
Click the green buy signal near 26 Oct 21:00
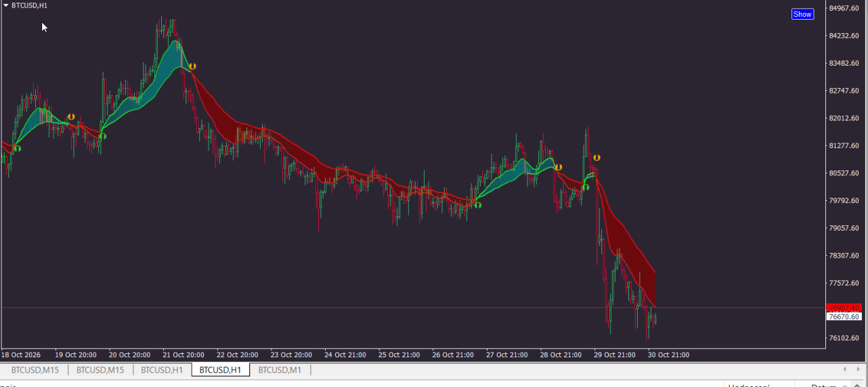[x=477, y=205]
